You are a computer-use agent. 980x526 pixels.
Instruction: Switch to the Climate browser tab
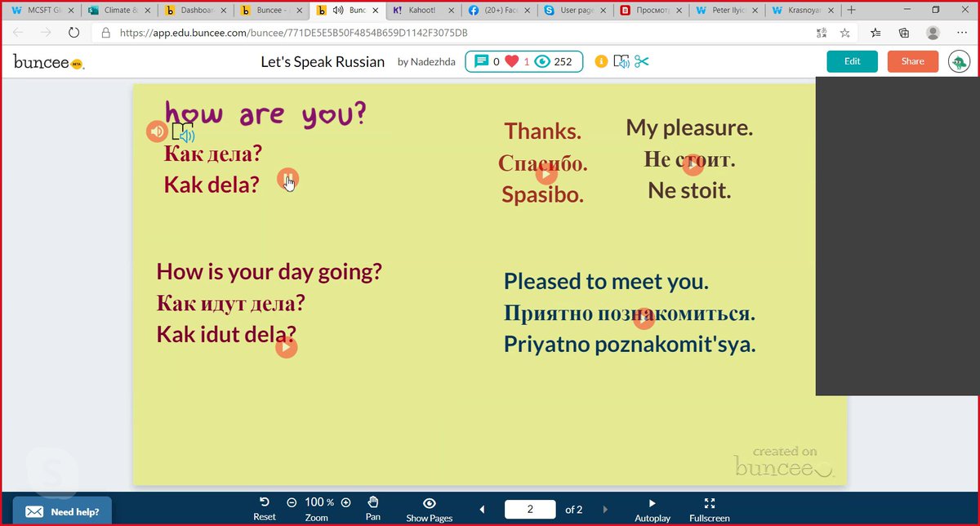119,11
